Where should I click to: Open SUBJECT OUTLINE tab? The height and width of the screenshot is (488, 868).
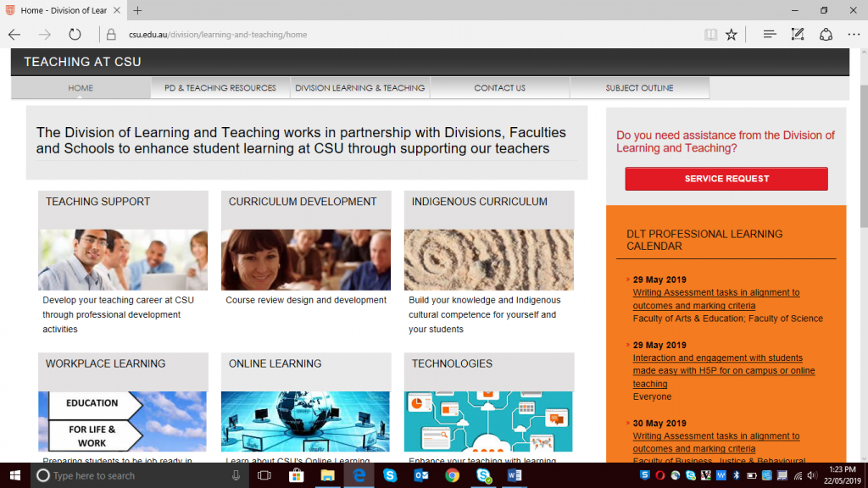point(639,88)
